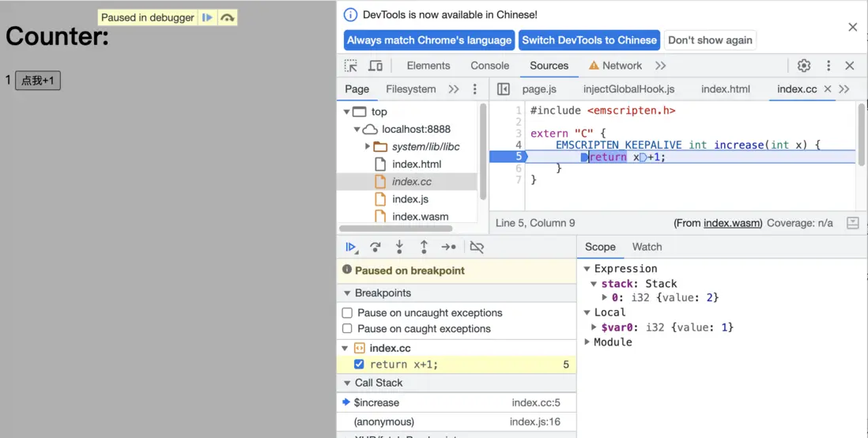The image size is (868, 438).
Task: Collapse the stack: Stack entry
Action: click(x=594, y=284)
